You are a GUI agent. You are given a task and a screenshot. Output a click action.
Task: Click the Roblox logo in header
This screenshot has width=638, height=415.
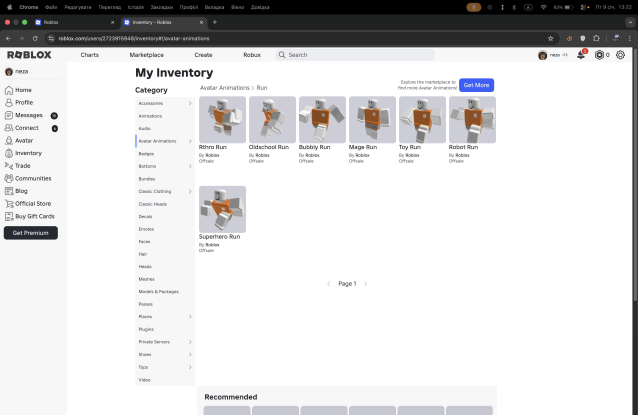pos(28,55)
